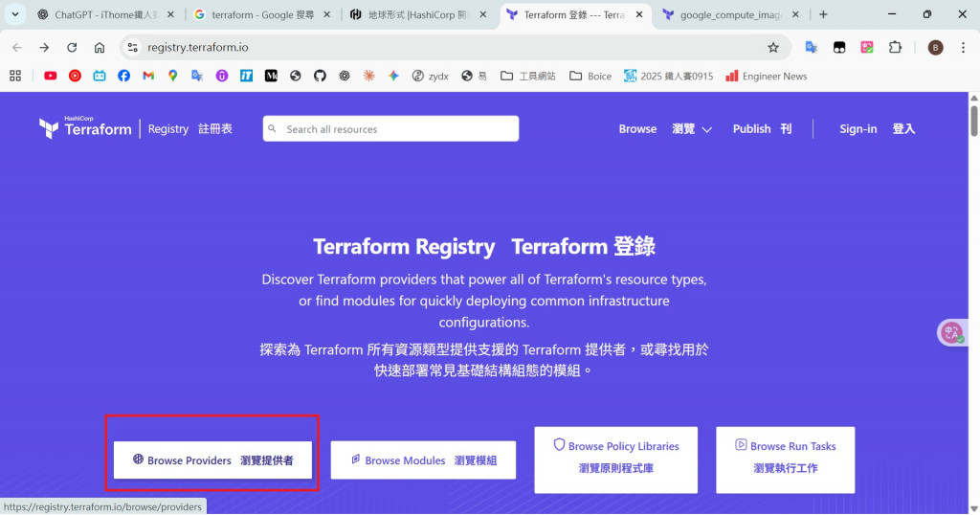Open the YouTube Music bookmark

[x=75, y=76]
